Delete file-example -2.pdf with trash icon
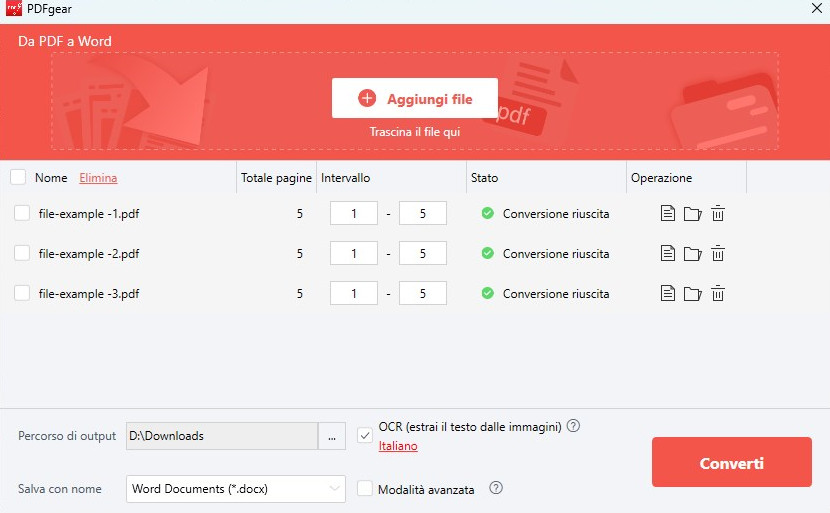830x513 pixels. coord(718,254)
